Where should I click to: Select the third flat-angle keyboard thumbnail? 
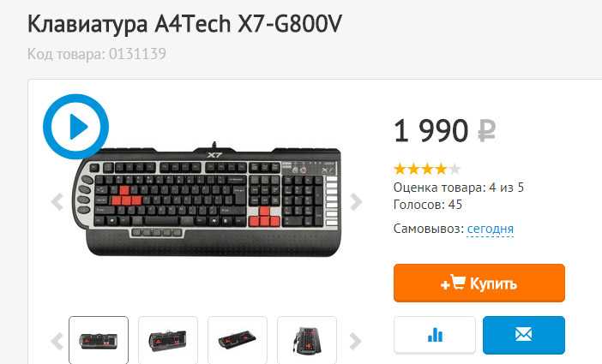click(238, 340)
